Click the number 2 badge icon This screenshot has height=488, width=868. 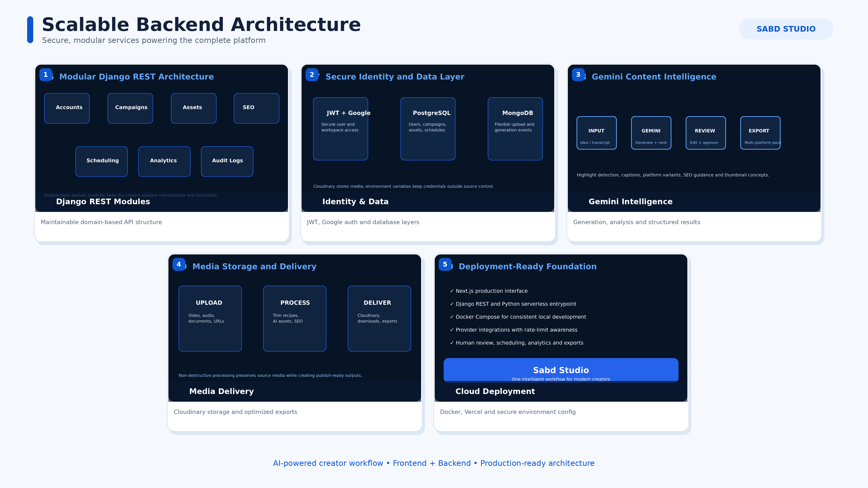(x=312, y=74)
